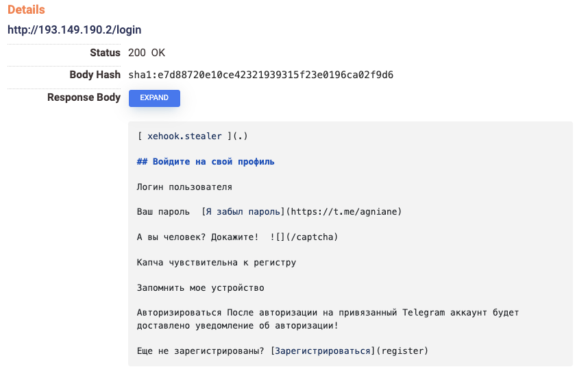588x380 pixels.
Task: Select the "200 OK" status value
Action: click(146, 53)
